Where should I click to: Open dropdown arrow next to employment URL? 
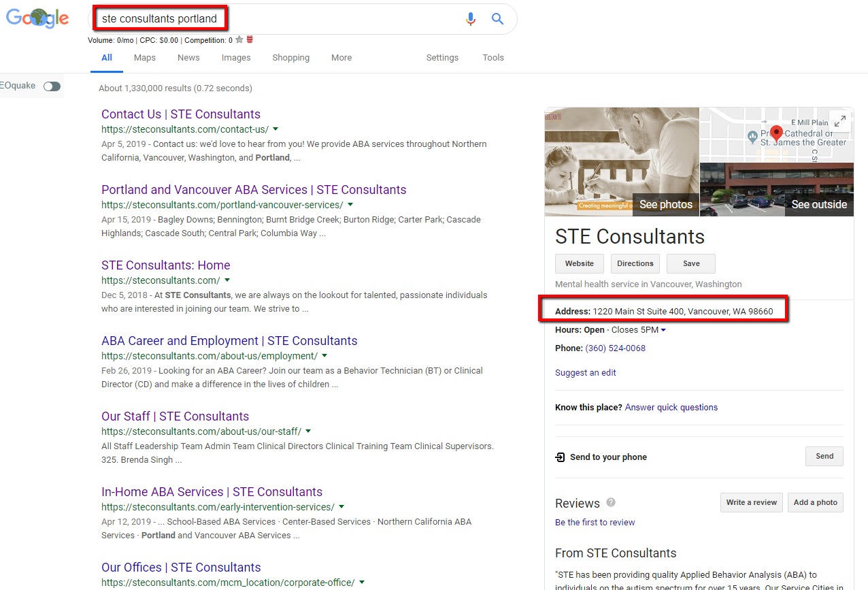[x=324, y=355]
